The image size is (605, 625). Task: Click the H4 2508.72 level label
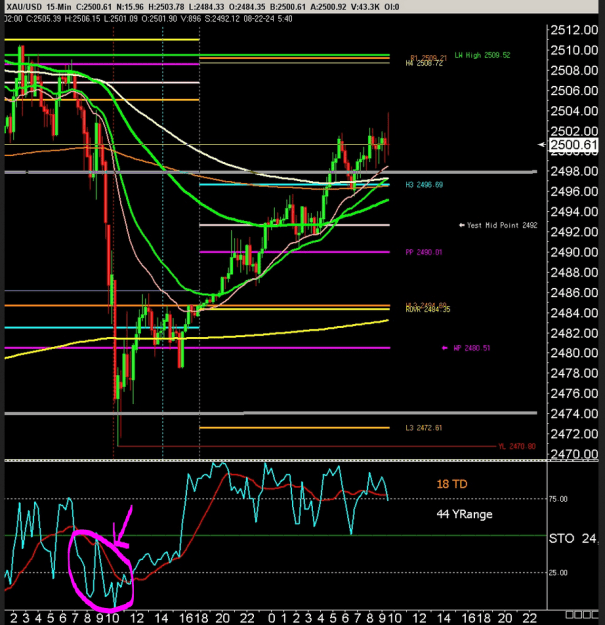tap(424, 63)
